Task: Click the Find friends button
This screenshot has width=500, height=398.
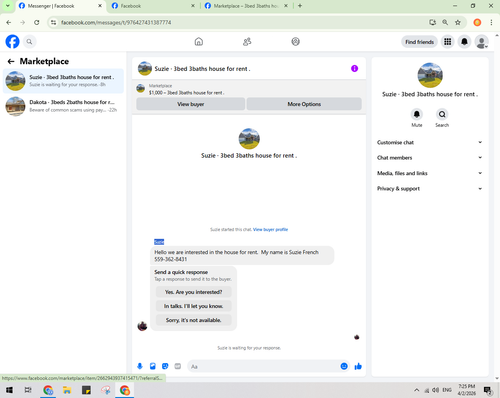Action: click(x=419, y=42)
